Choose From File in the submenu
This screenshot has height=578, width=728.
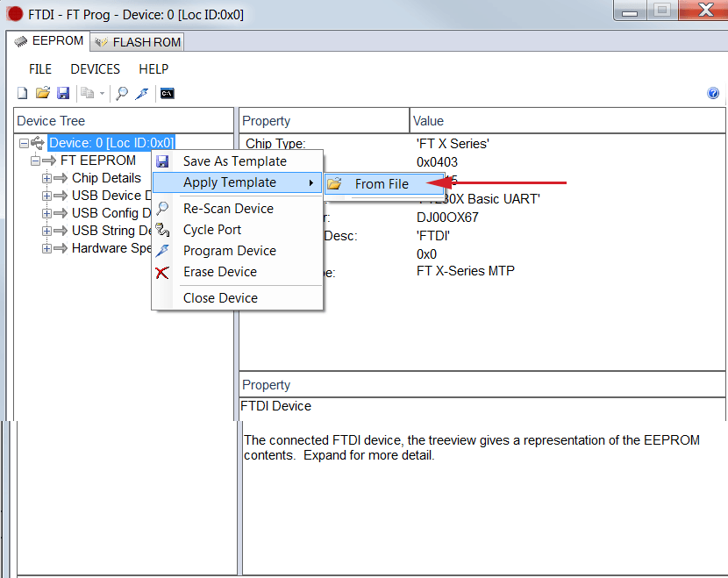click(384, 184)
